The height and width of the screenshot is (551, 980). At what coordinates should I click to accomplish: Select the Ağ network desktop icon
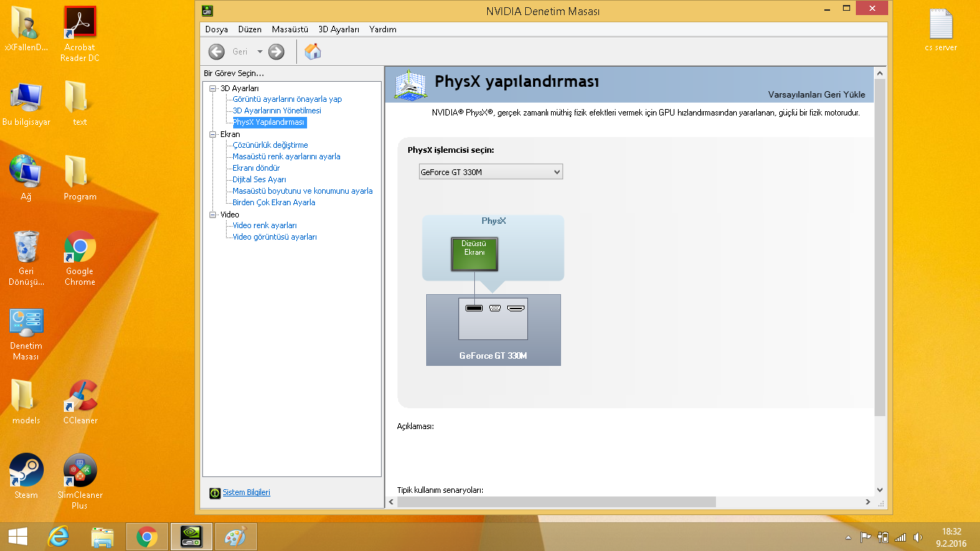[x=26, y=179]
